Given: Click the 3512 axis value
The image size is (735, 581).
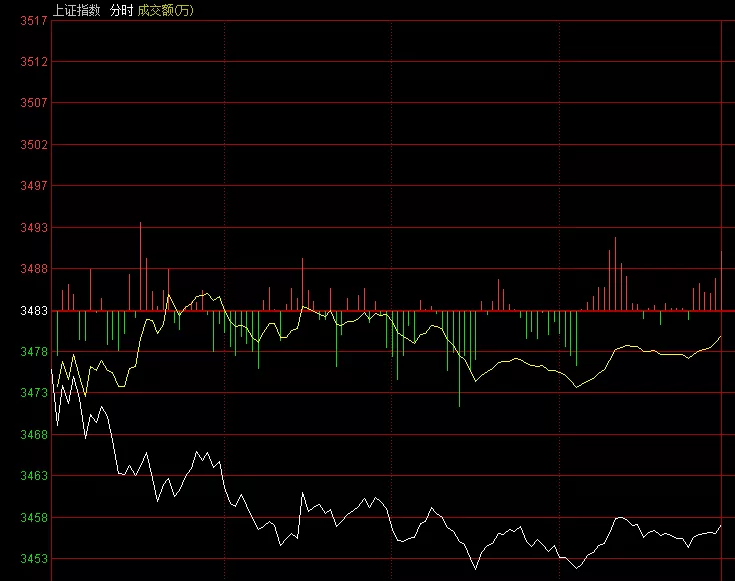Looking at the screenshot, I should (34, 61).
